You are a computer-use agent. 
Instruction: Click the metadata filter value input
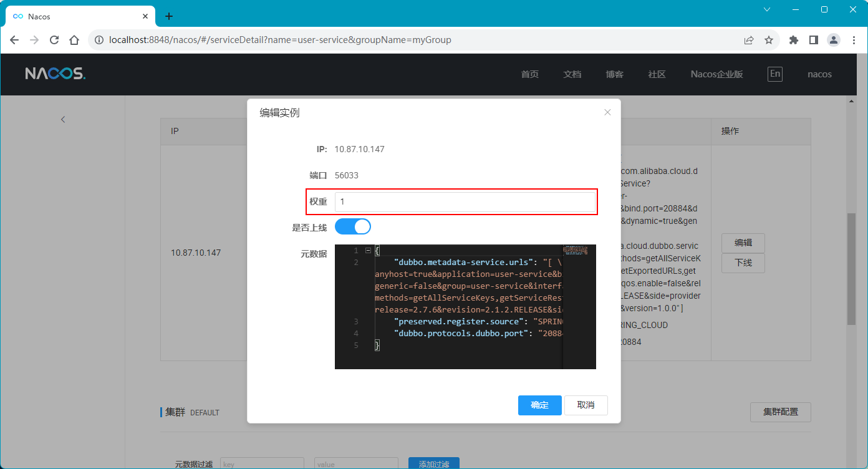[356, 463]
